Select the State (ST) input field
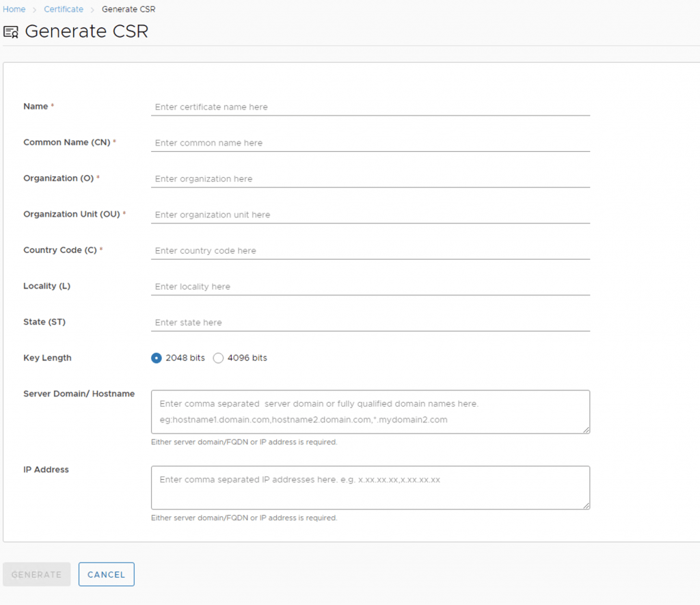 tap(370, 323)
